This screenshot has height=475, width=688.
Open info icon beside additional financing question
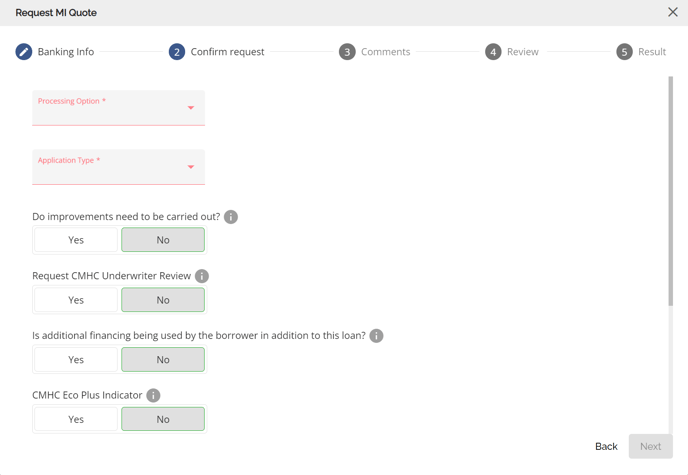(376, 336)
